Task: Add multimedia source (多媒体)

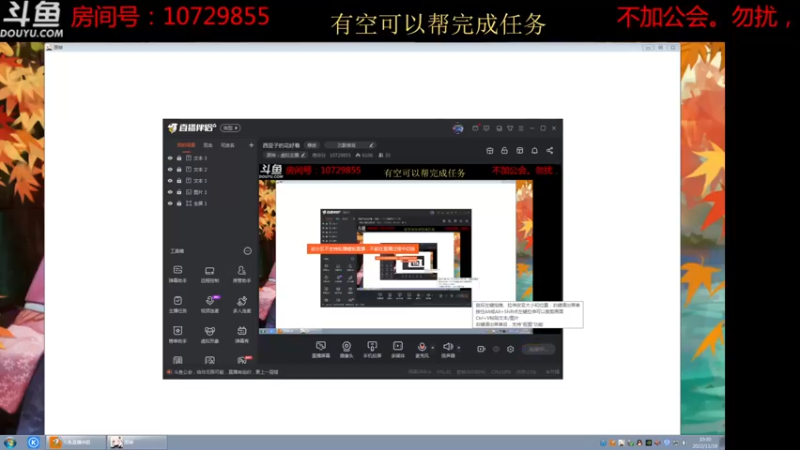Action: [x=397, y=349]
